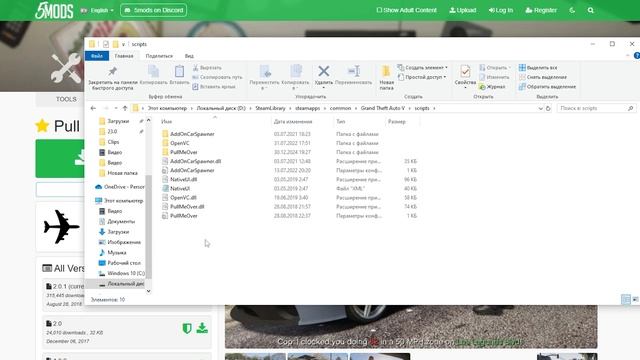
Task: Refresh the scripts folder view
Action: click(x=548, y=108)
